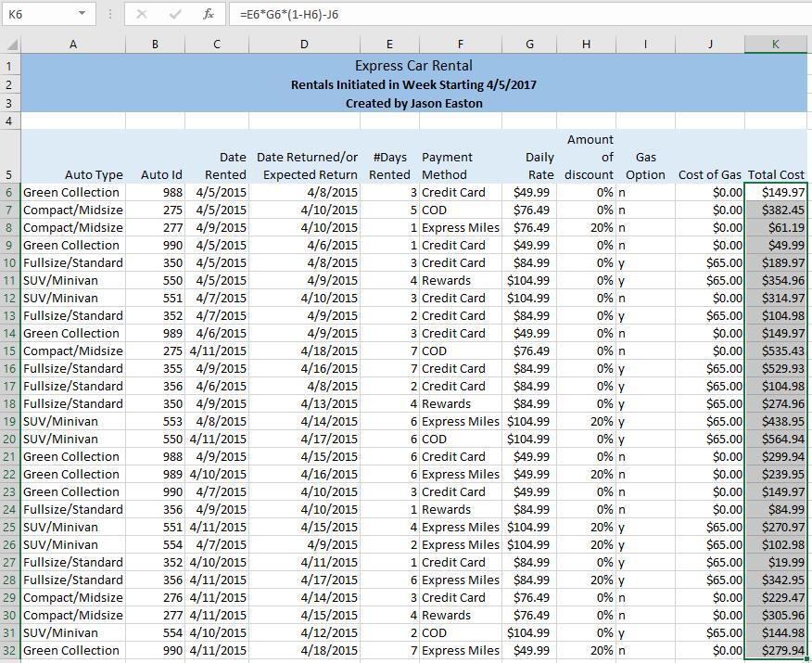The width and height of the screenshot is (812, 663).
Task: Select column K header
Action: (x=775, y=45)
